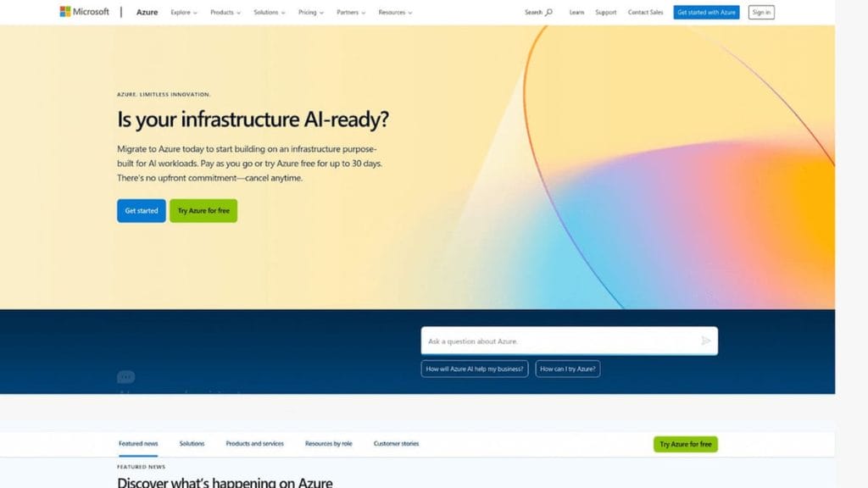Image resolution: width=868 pixels, height=488 pixels.
Task: Click the Search magnifier icon
Action: pyautogui.click(x=548, y=12)
